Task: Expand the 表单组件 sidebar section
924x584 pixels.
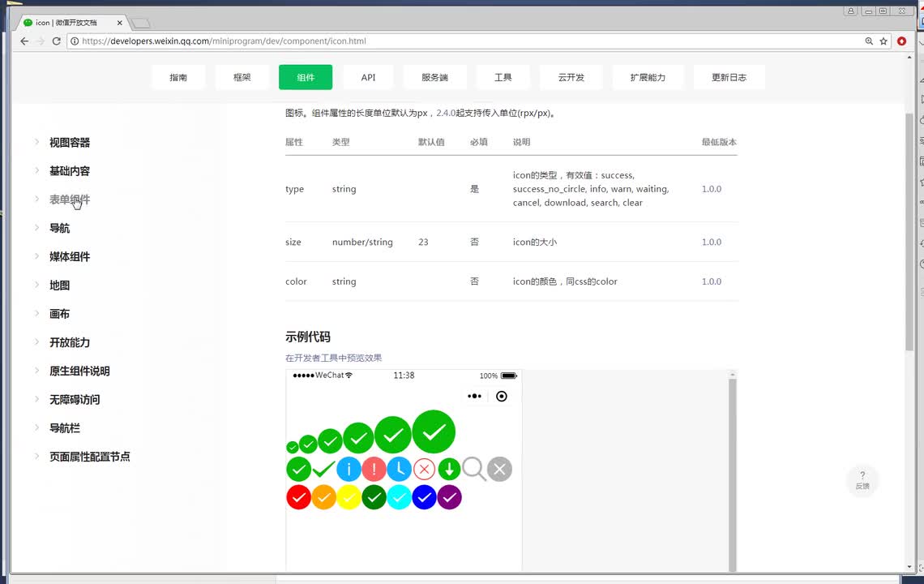Action: tap(70, 200)
